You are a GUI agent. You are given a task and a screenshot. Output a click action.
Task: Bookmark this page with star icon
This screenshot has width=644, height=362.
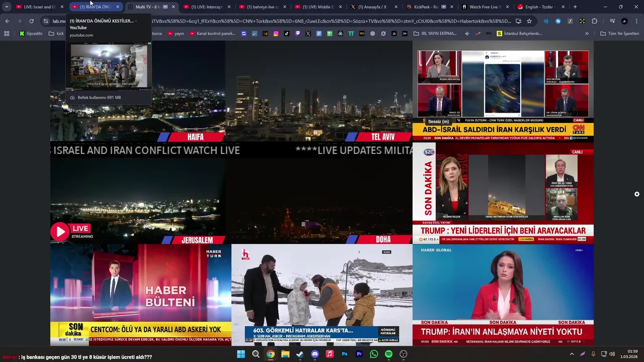(x=529, y=21)
